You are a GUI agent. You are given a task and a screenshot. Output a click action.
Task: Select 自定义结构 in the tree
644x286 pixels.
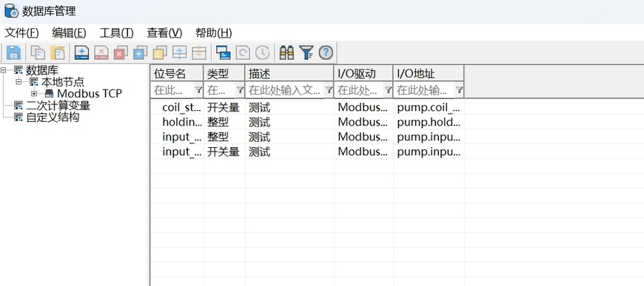[53, 118]
